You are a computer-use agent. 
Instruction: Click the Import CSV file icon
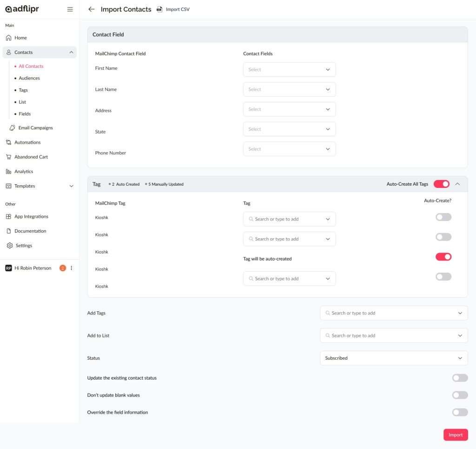point(159,9)
